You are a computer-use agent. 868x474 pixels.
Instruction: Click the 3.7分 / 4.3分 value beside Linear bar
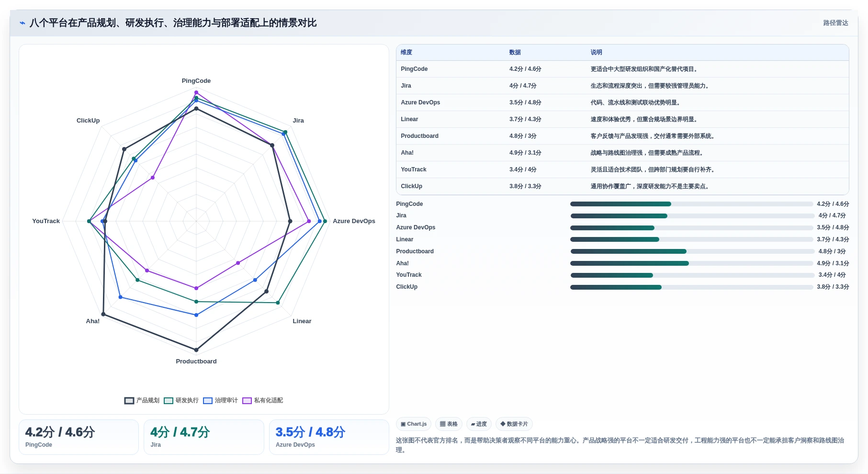pyautogui.click(x=833, y=239)
